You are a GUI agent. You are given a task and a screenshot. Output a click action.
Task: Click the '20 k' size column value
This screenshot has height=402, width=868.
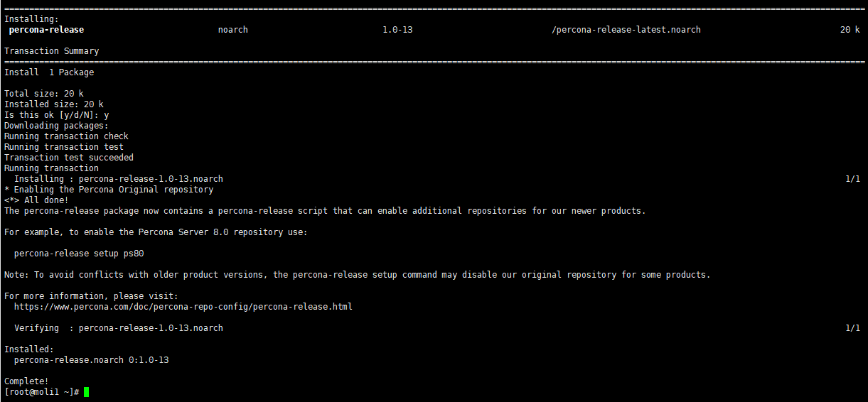tap(850, 30)
